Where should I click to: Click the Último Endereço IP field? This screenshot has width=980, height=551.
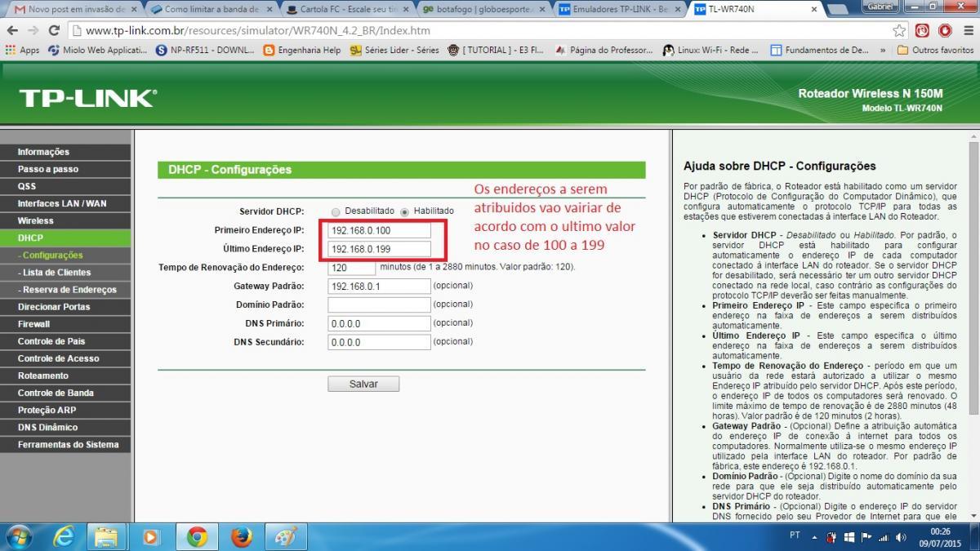379,249
